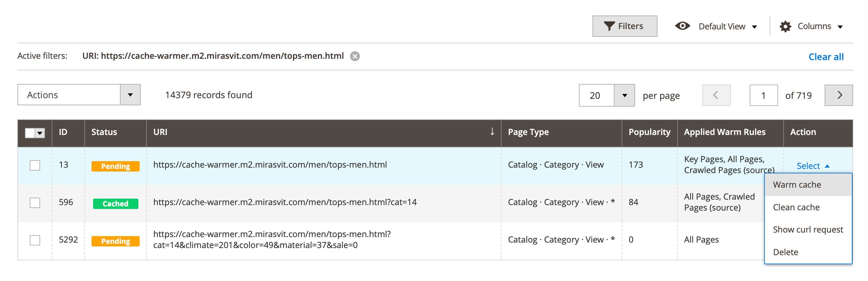Expand the per page dropdown arrow
The width and height of the screenshot is (868, 281).
(624, 96)
